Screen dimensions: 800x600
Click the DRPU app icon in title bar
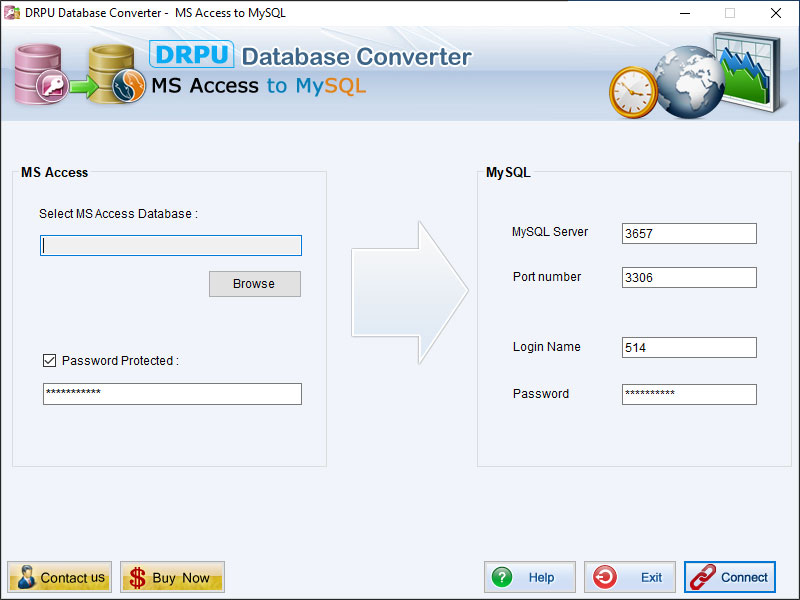tap(11, 13)
